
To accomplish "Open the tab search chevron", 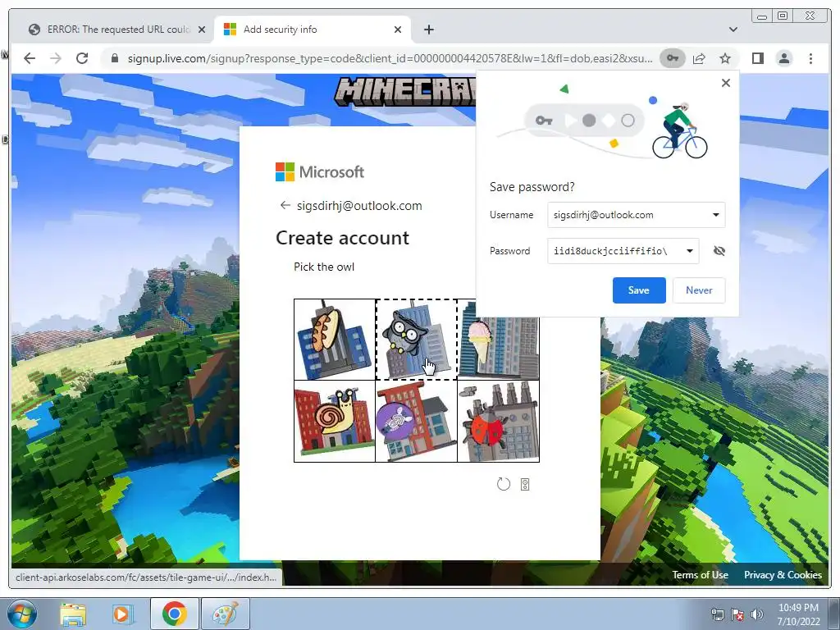I will 733,30.
